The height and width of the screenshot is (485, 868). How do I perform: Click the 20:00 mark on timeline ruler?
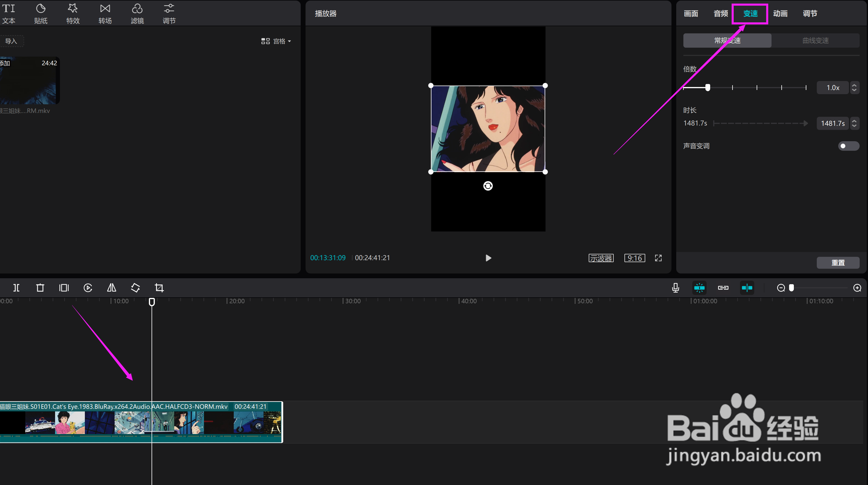pyautogui.click(x=236, y=301)
